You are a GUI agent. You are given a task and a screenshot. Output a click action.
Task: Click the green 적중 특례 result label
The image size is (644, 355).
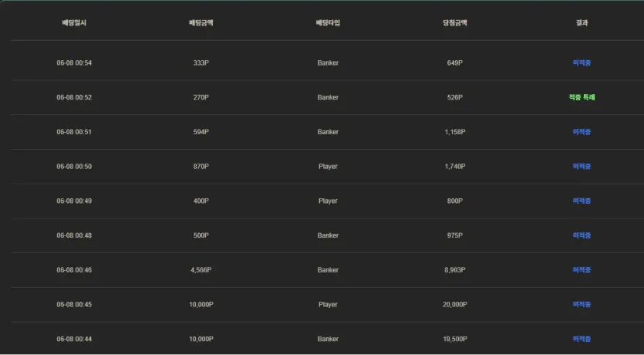582,97
